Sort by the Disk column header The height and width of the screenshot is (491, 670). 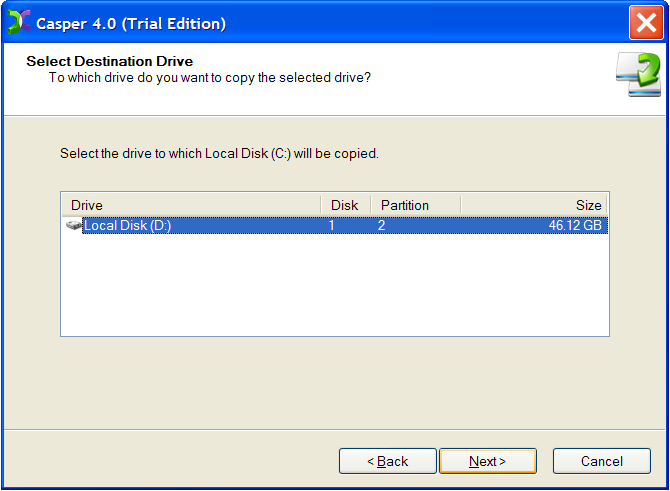pyautogui.click(x=345, y=205)
